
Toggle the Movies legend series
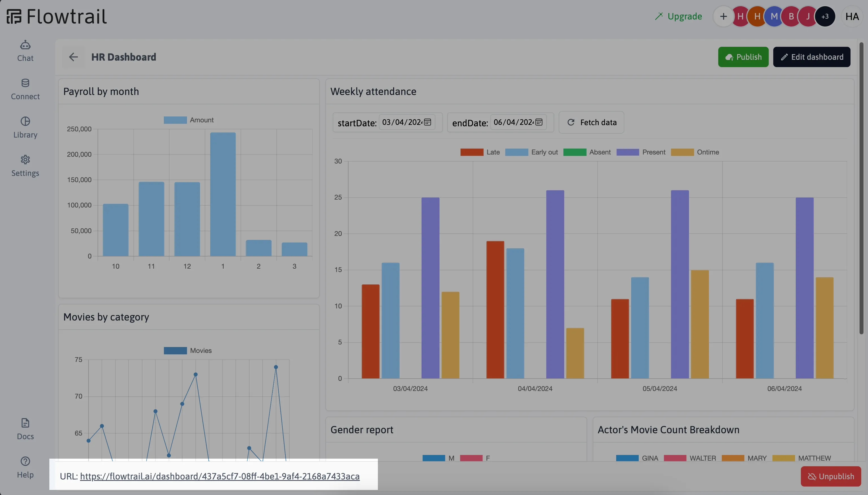point(188,350)
